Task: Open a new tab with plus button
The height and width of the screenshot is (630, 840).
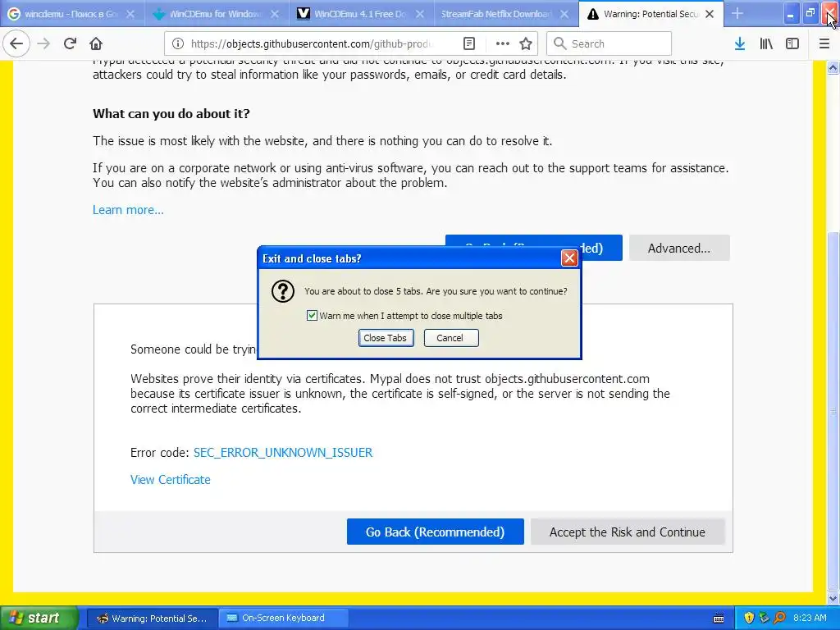Action: pyautogui.click(x=737, y=13)
